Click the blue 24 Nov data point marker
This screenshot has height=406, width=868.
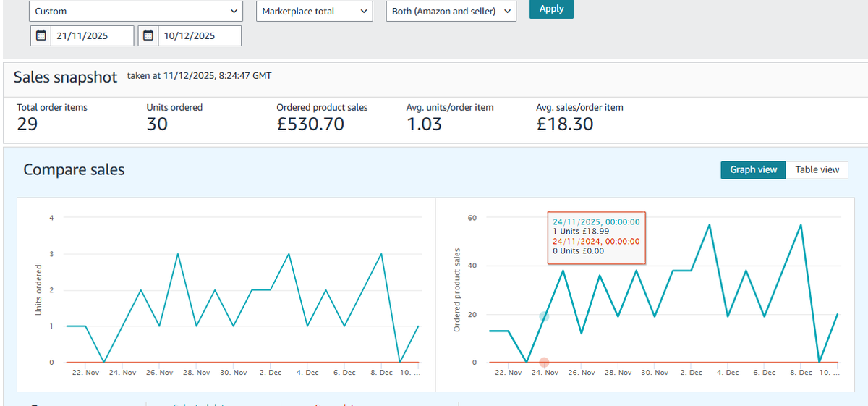tap(544, 316)
